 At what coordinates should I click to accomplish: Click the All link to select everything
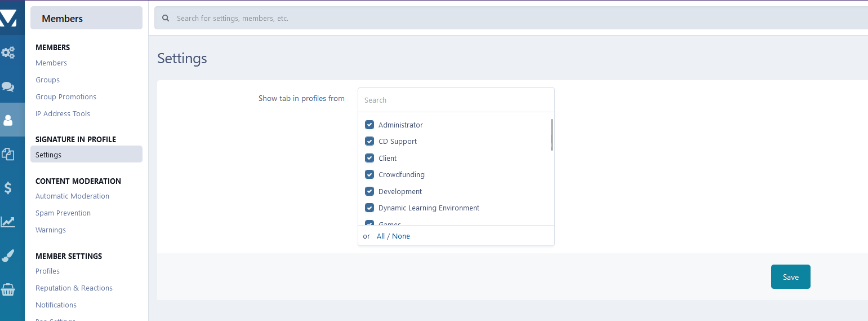[x=381, y=236]
